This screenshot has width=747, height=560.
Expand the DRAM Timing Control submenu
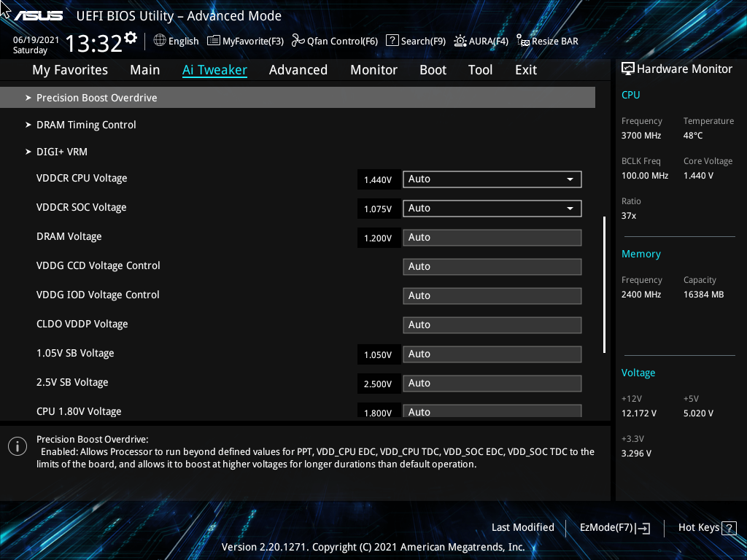(x=86, y=125)
